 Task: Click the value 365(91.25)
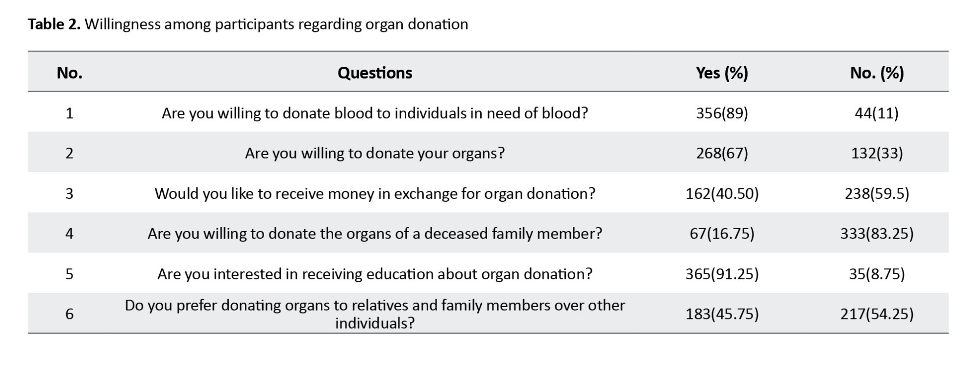point(722,273)
